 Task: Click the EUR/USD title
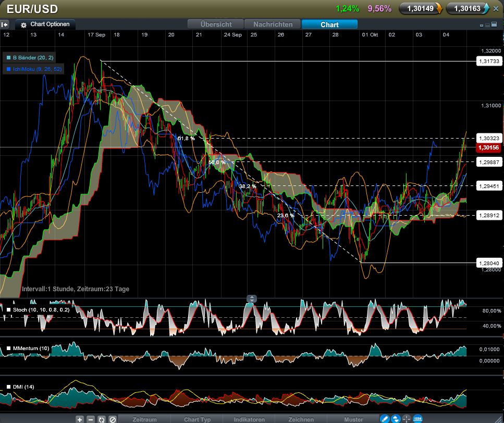[x=32, y=9]
